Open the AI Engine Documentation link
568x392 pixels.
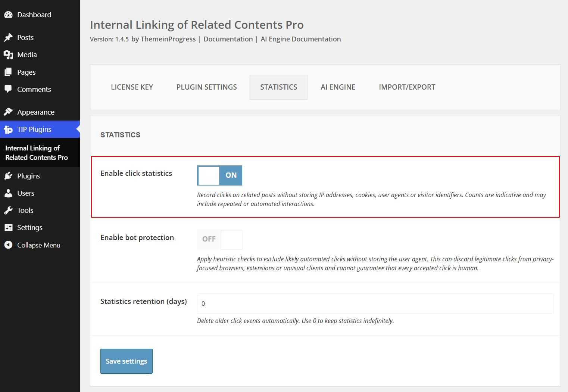coord(301,39)
